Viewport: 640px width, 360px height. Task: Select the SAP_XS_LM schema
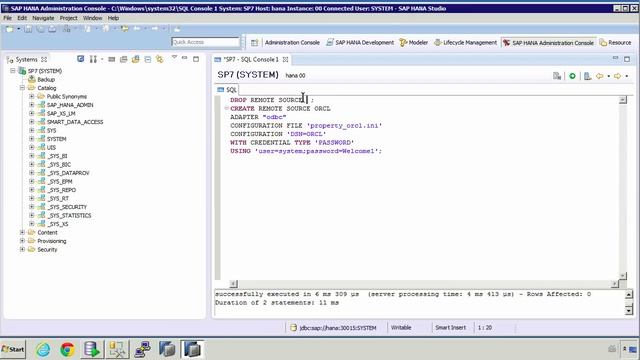[61, 113]
